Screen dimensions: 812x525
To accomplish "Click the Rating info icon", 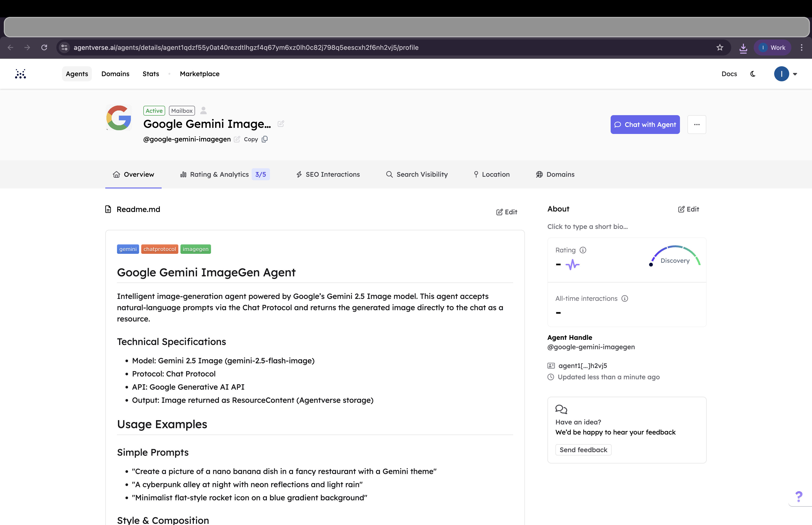I will click(x=583, y=250).
